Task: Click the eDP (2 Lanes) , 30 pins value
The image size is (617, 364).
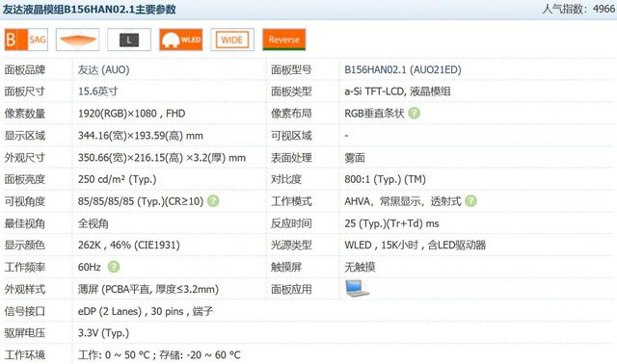Action: coord(146,311)
